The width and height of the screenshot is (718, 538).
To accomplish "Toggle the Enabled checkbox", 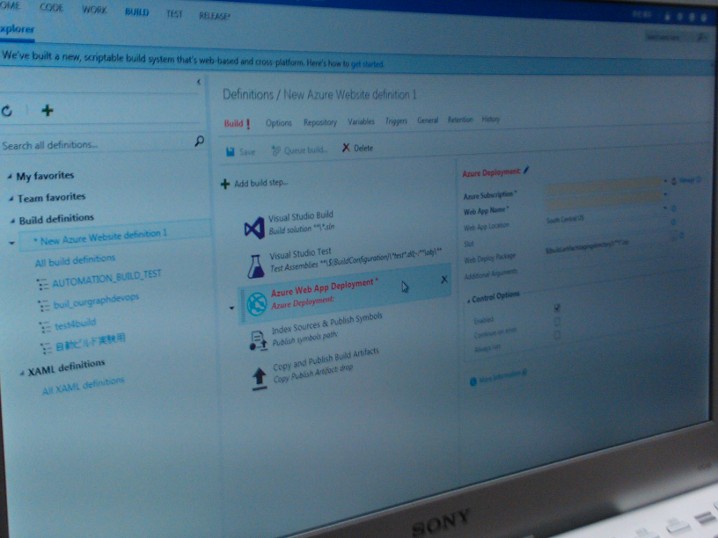I will click(x=557, y=308).
